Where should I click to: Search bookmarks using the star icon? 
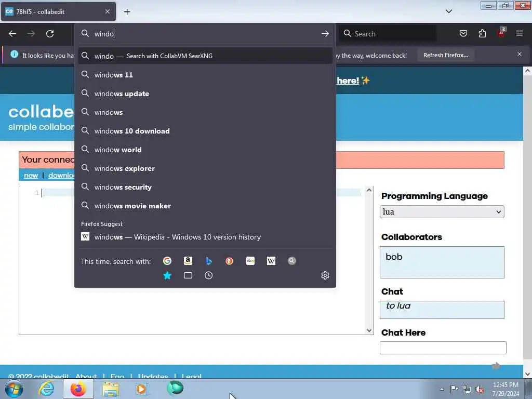[167, 275]
